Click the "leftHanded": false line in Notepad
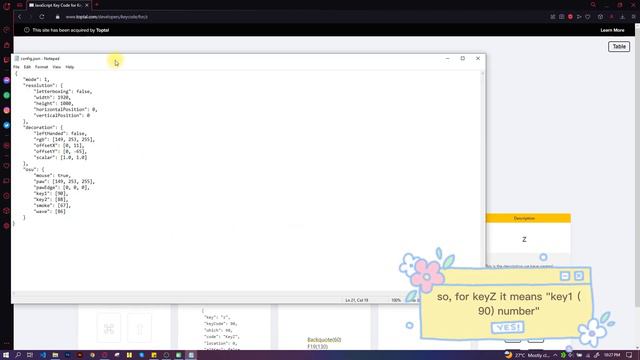Viewport: 640px width, 360px height. pos(61,133)
